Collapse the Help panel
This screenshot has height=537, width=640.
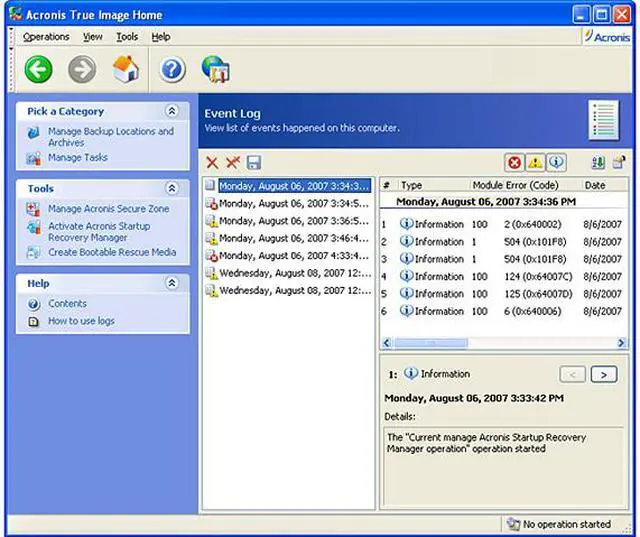coord(172,283)
